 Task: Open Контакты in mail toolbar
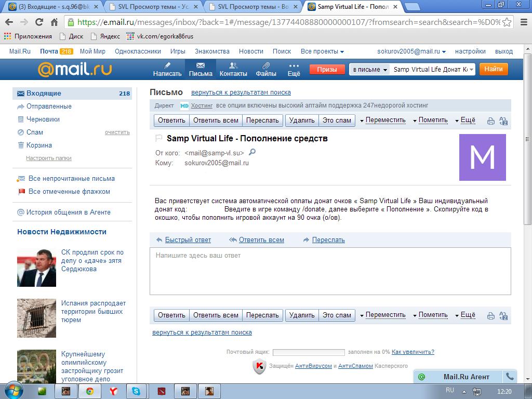click(x=233, y=69)
